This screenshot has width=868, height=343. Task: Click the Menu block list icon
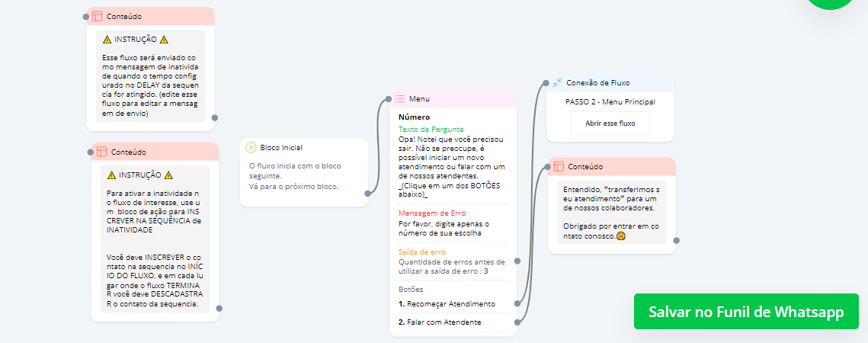click(399, 99)
